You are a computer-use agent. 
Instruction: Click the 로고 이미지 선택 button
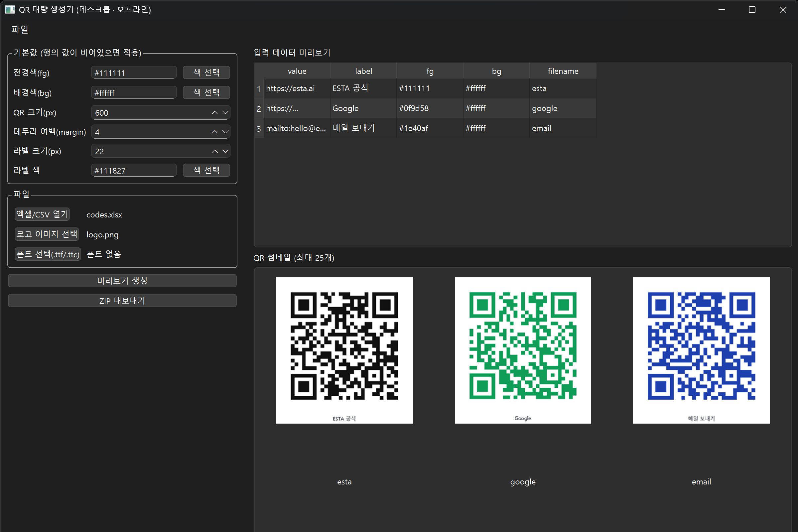point(47,234)
